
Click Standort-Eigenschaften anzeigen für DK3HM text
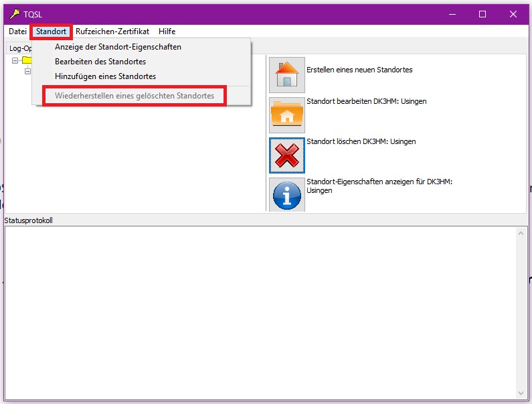point(379,186)
